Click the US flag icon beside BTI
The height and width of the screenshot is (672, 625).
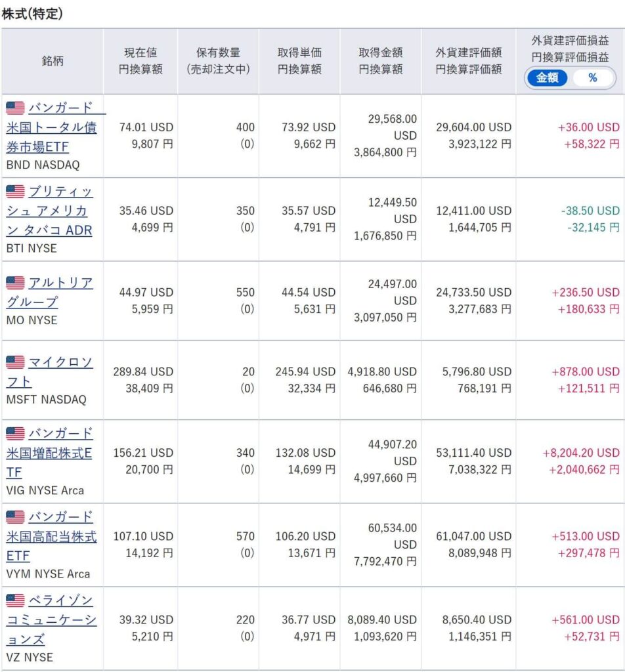click(x=16, y=191)
